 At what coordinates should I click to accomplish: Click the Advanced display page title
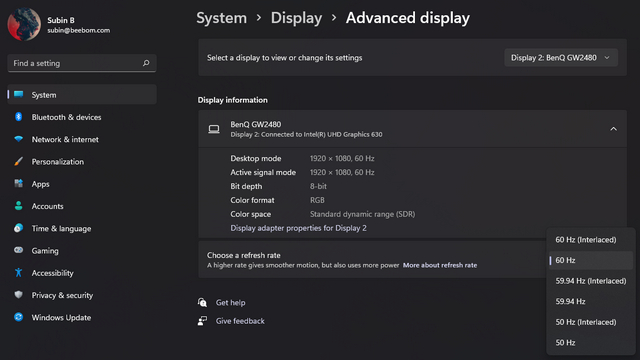point(408,18)
